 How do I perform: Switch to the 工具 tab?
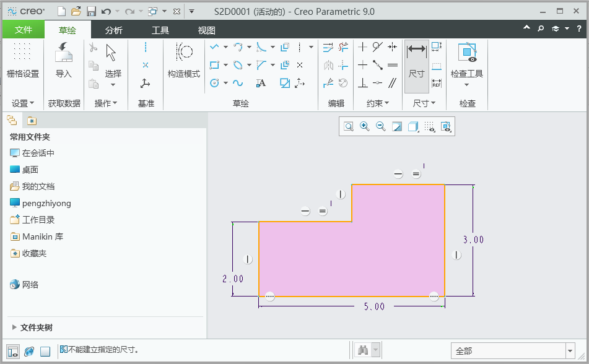[x=160, y=30]
